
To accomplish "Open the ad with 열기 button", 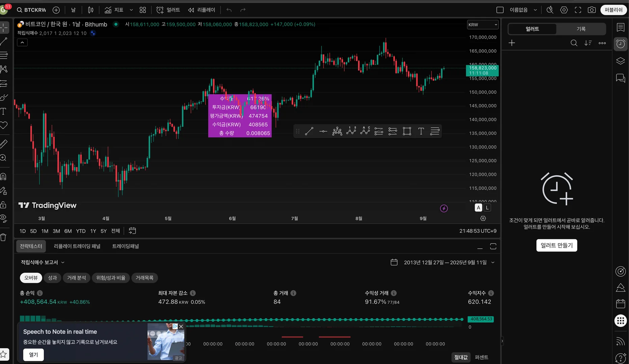I will point(33,355).
